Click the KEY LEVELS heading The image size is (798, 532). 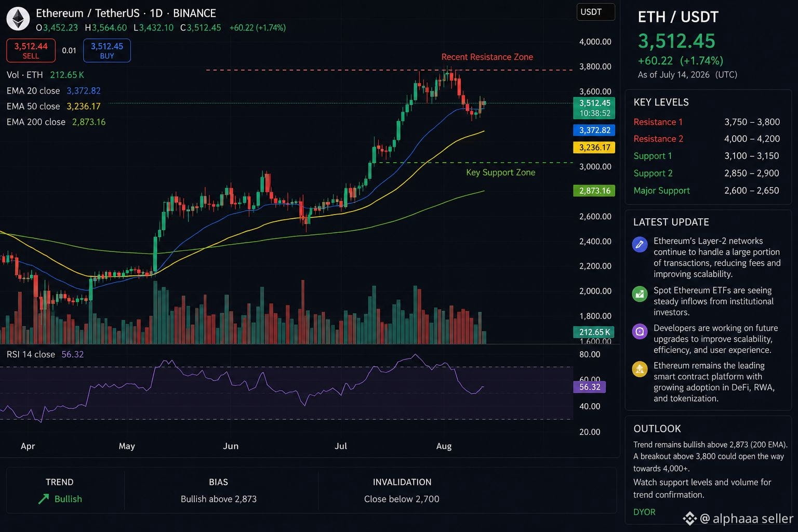pyautogui.click(x=661, y=102)
